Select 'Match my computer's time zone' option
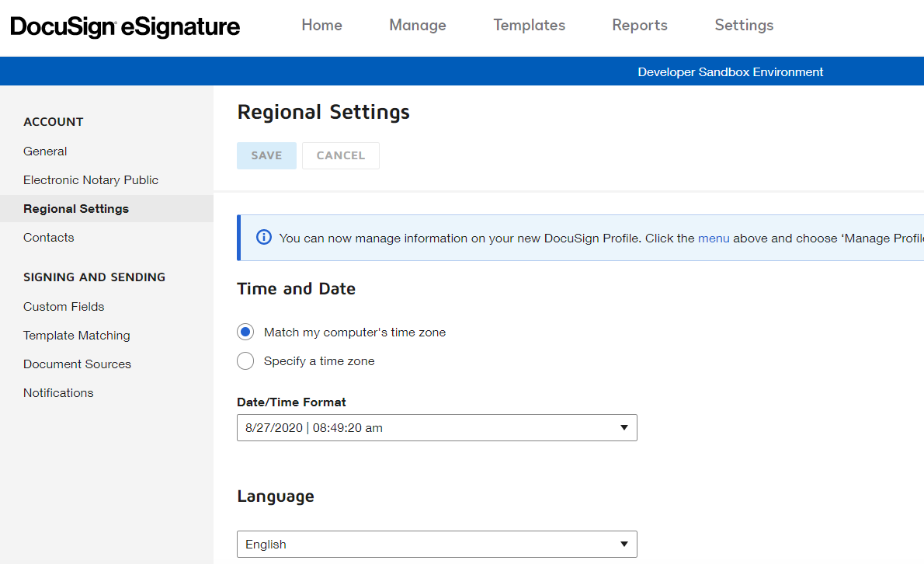Screen dimensions: 924x564 pyautogui.click(x=245, y=332)
